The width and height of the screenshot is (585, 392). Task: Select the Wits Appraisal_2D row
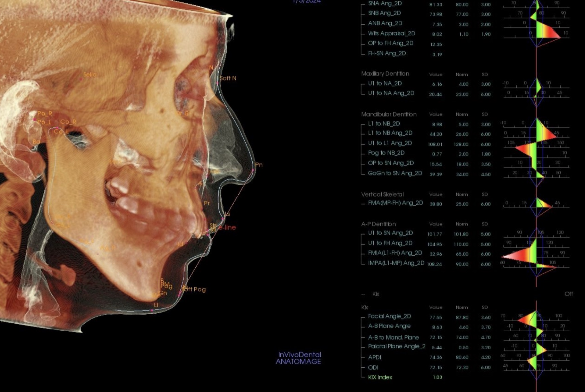tap(430, 34)
